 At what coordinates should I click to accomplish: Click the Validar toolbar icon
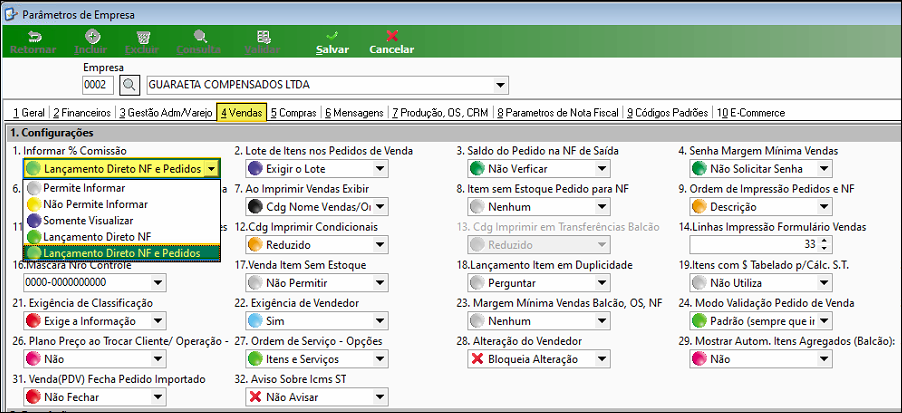pos(263,37)
